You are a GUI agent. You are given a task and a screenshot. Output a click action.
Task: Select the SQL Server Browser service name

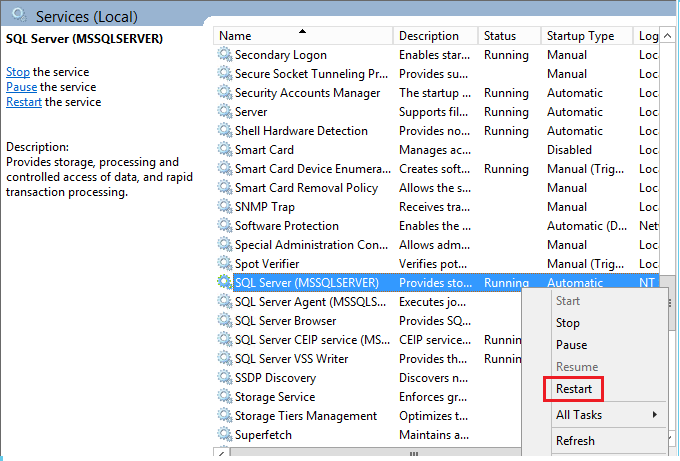click(x=285, y=321)
